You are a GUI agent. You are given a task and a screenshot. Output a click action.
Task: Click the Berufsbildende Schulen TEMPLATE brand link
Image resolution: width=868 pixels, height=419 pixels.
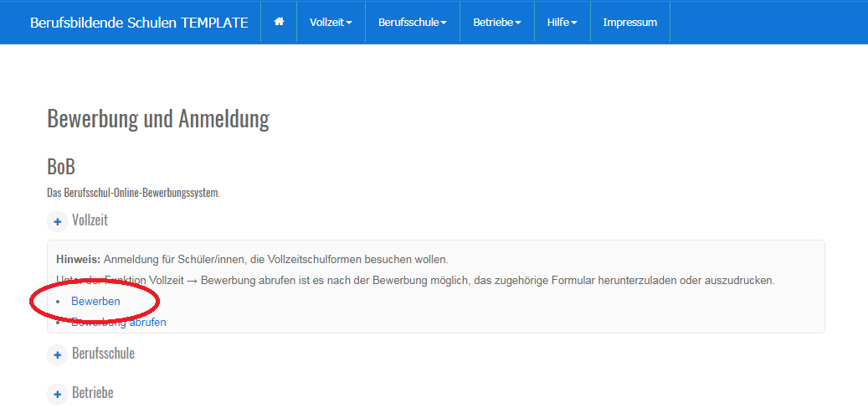click(x=139, y=23)
